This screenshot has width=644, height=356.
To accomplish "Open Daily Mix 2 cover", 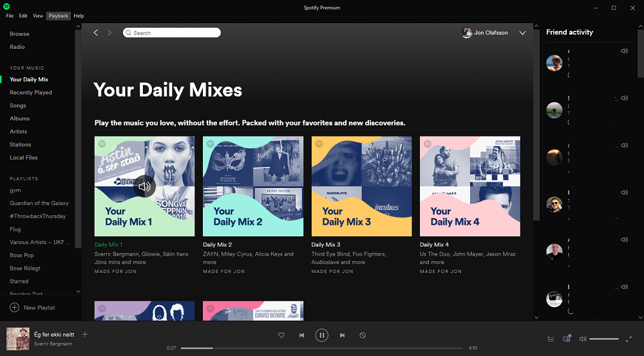I will (253, 187).
